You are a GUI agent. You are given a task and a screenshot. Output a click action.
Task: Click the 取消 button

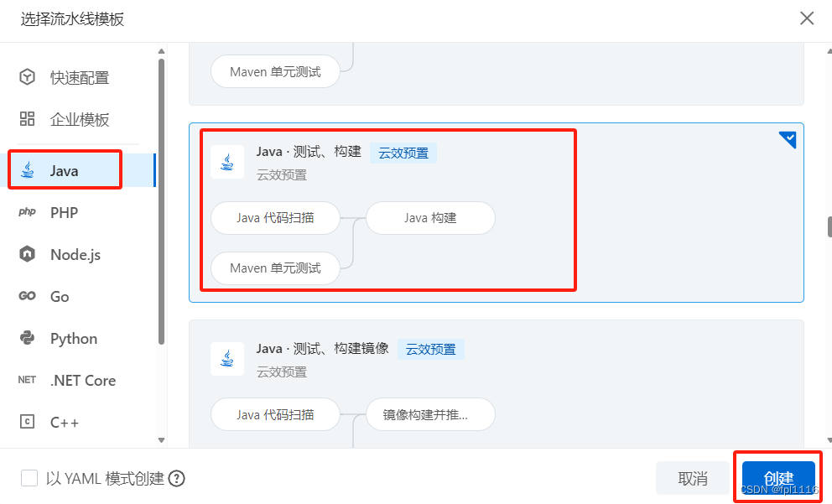[x=692, y=477]
